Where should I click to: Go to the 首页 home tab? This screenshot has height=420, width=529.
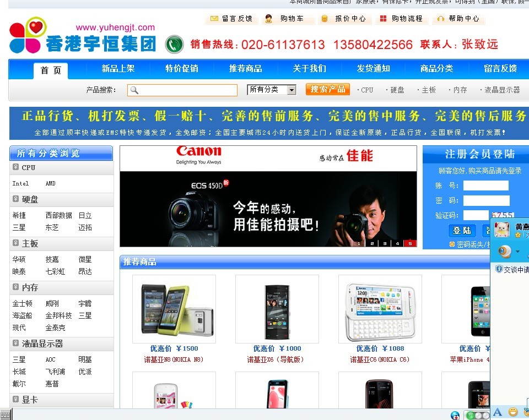[x=51, y=70]
